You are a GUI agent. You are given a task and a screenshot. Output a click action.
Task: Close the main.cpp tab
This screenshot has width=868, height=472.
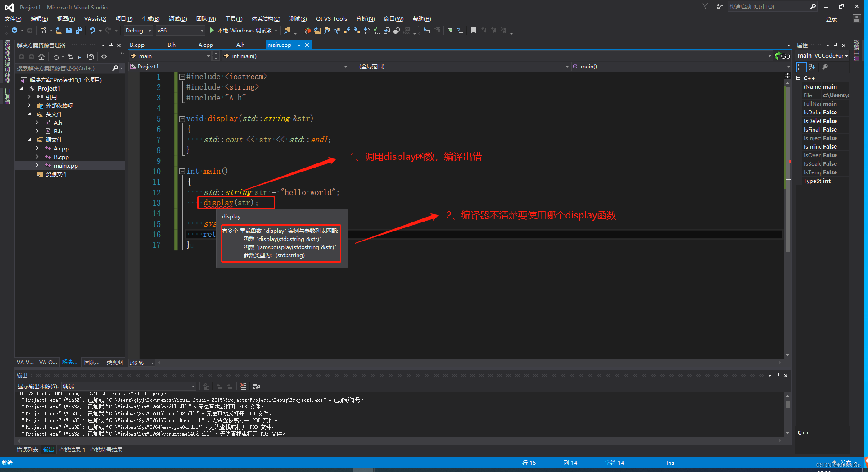click(x=307, y=45)
